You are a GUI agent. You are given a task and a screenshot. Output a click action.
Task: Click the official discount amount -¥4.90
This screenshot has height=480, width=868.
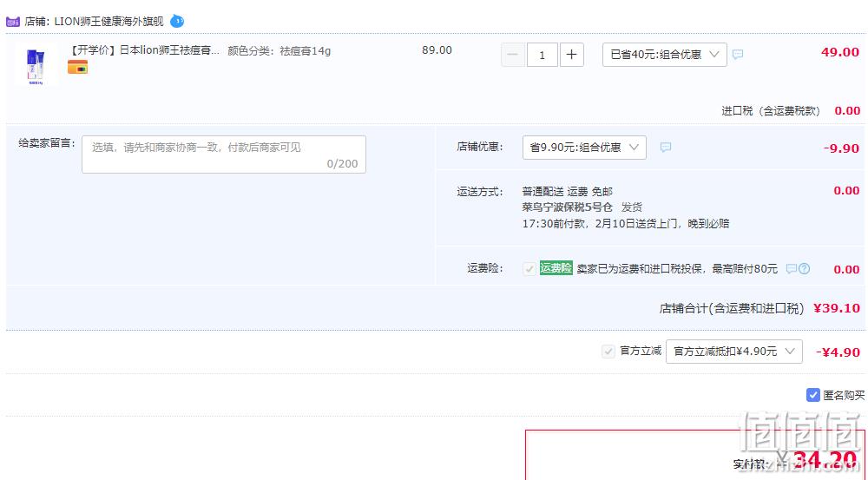click(x=838, y=352)
